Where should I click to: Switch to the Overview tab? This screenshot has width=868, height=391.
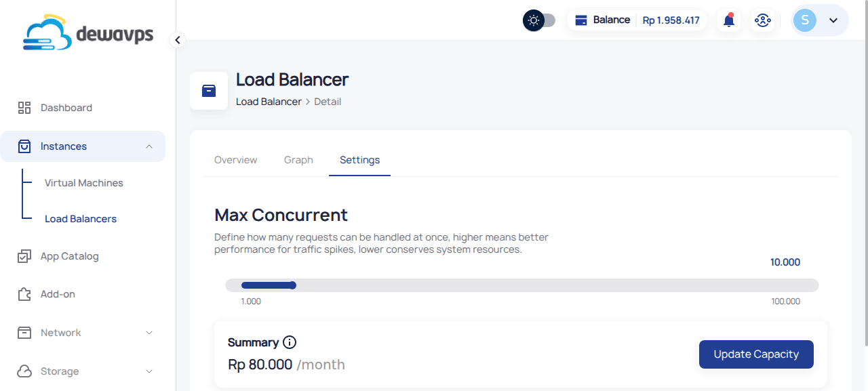tap(235, 160)
